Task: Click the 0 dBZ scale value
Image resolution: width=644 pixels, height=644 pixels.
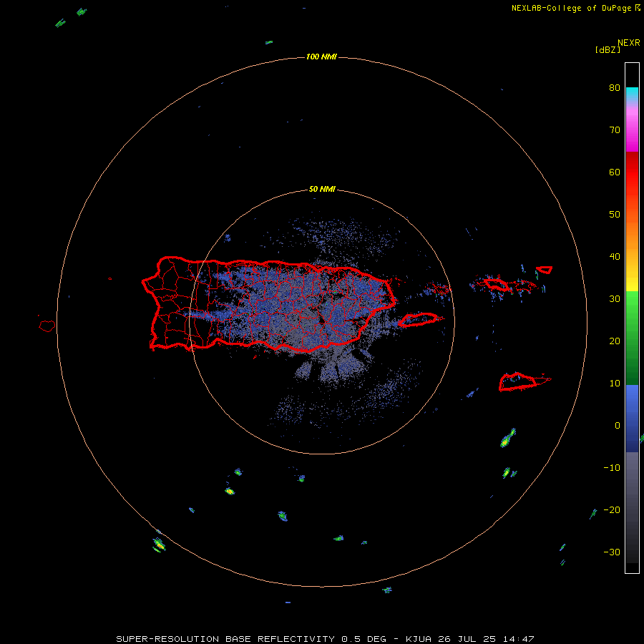Action: point(618,426)
